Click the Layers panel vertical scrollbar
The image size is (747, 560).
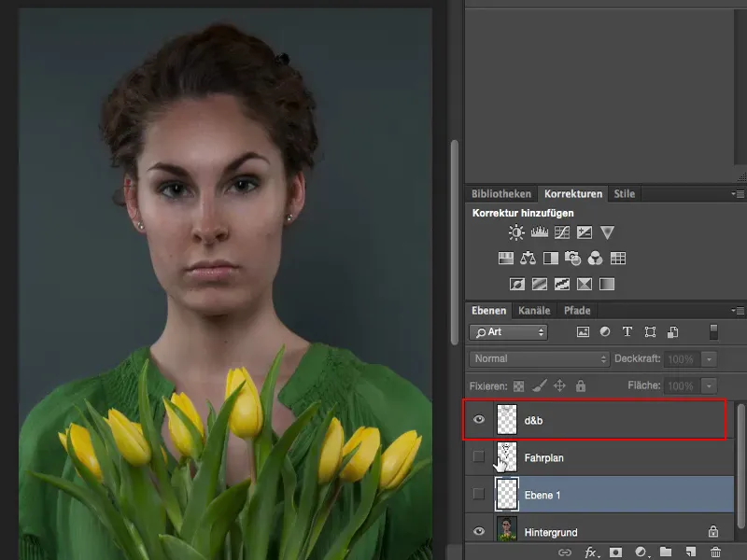click(740, 466)
